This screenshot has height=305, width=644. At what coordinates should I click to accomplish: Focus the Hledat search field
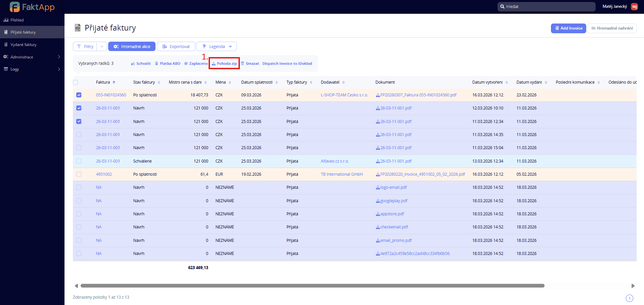(x=546, y=7)
